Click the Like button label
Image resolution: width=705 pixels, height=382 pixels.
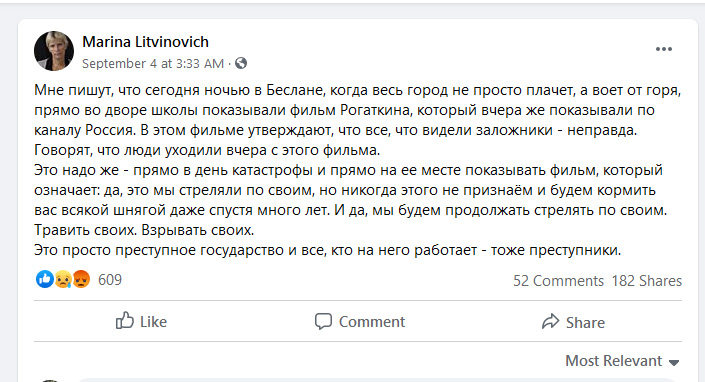click(x=153, y=322)
